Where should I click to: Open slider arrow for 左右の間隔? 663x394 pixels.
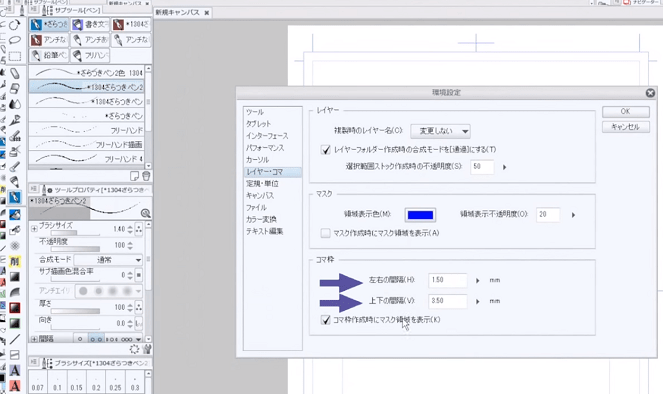(478, 280)
